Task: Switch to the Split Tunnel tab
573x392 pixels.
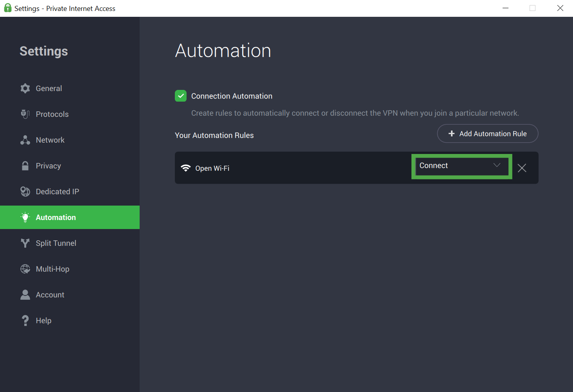Action: 70,243
